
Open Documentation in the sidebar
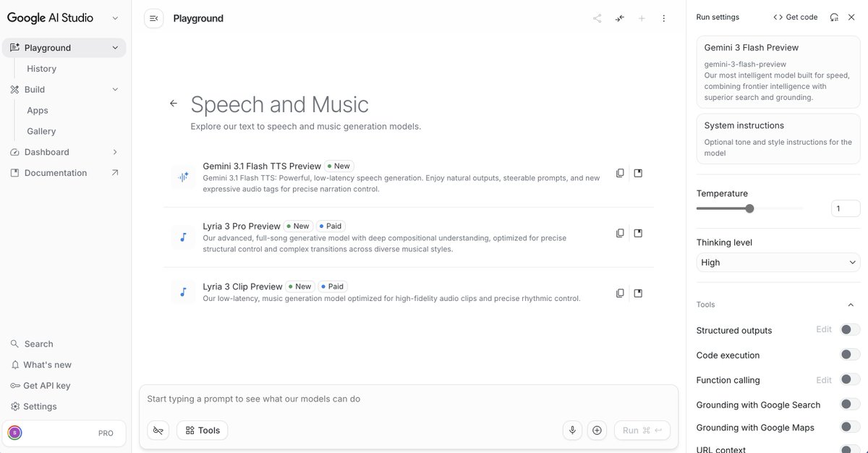[56, 173]
